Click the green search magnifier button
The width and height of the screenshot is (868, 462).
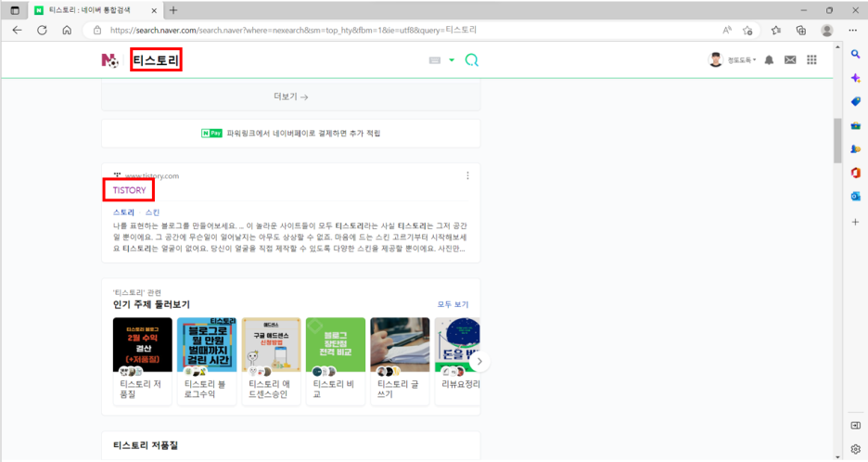pyautogui.click(x=472, y=60)
